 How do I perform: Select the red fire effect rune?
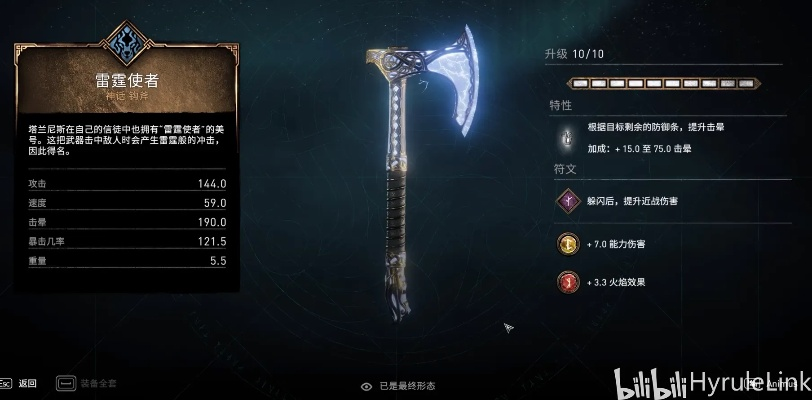point(568,282)
